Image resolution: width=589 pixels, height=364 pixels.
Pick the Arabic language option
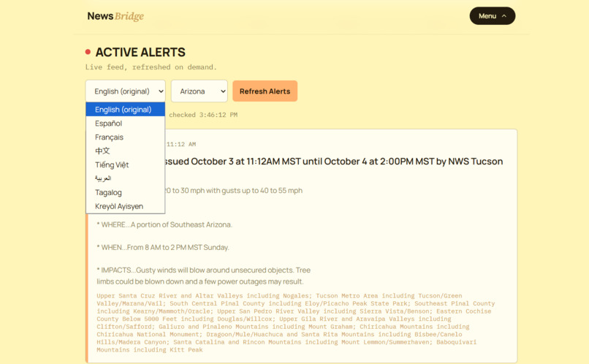[x=126, y=178]
